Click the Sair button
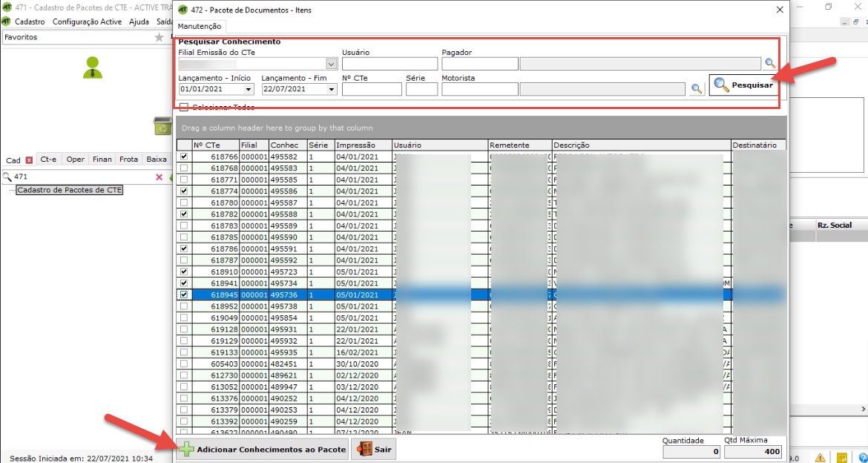 [373, 450]
